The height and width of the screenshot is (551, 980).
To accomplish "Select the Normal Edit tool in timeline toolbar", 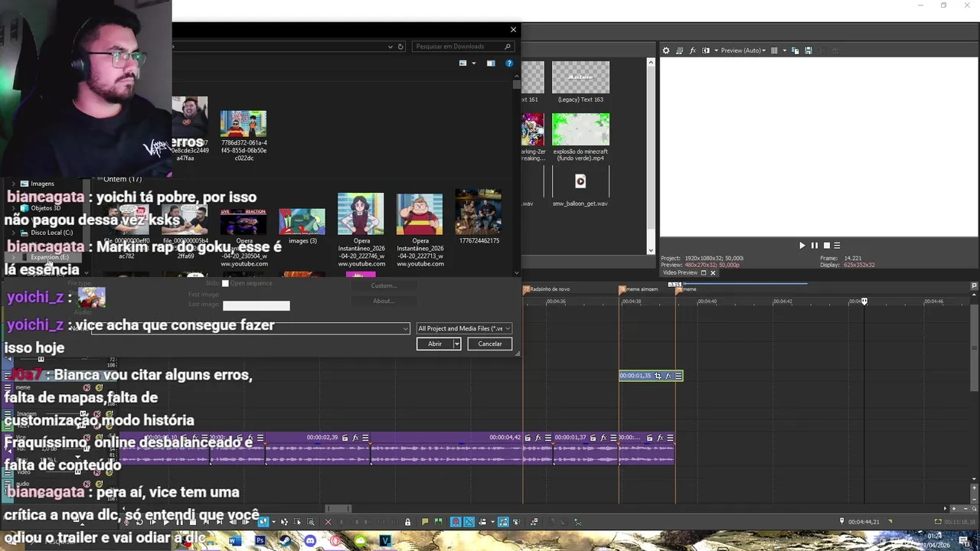I will click(263, 522).
